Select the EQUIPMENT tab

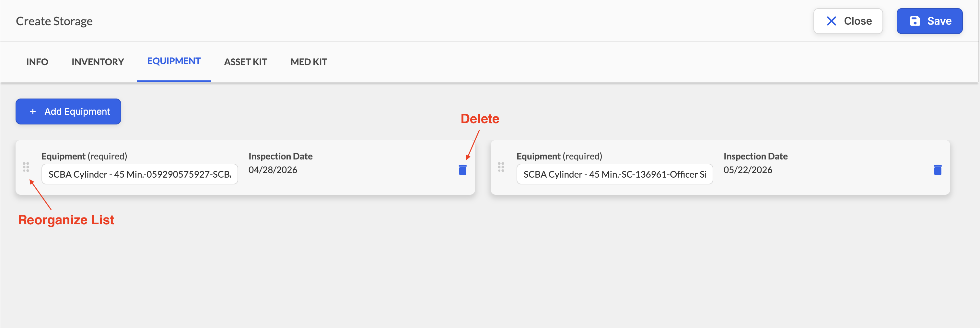pyautogui.click(x=174, y=61)
